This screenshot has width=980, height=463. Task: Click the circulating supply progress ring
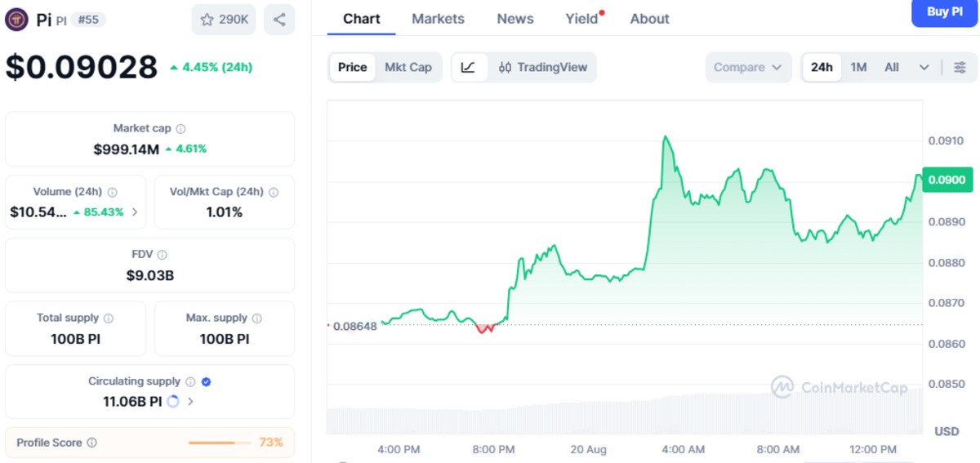click(173, 402)
